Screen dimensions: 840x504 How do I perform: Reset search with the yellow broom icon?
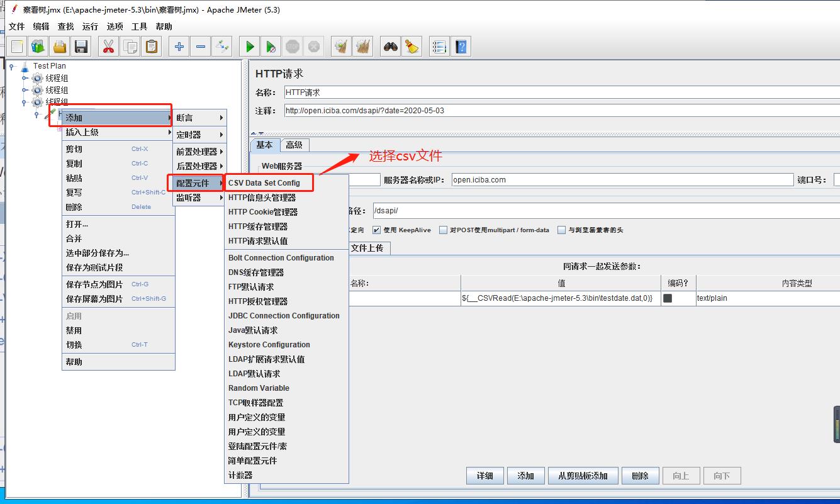pos(412,47)
